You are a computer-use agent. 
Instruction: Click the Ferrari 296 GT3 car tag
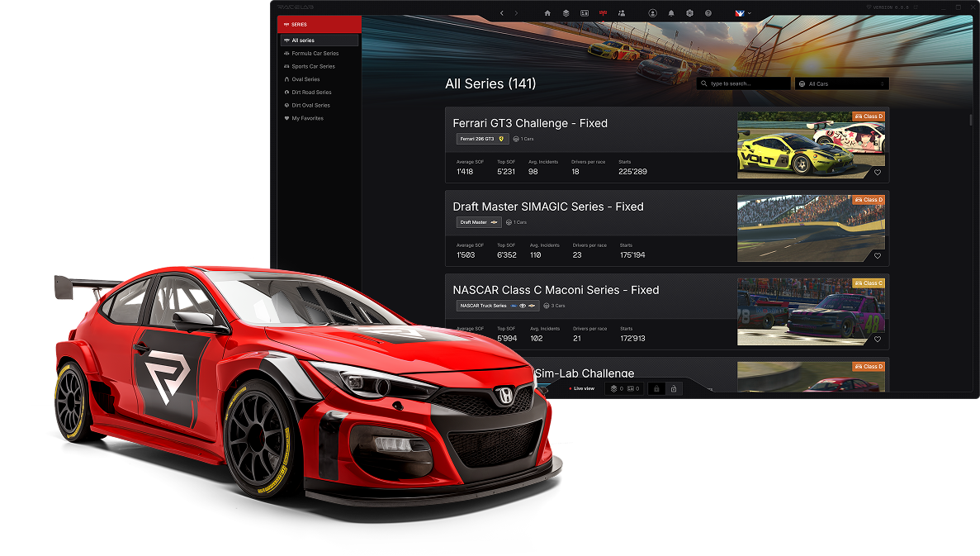coord(482,139)
